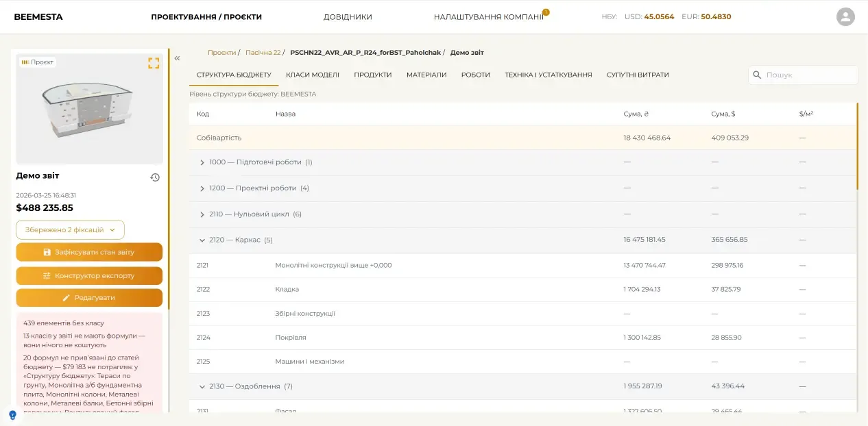Go to the Пасічна 22 breadcrumb link
The width and height of the screenshot is (868, 426).
(263, 53)
